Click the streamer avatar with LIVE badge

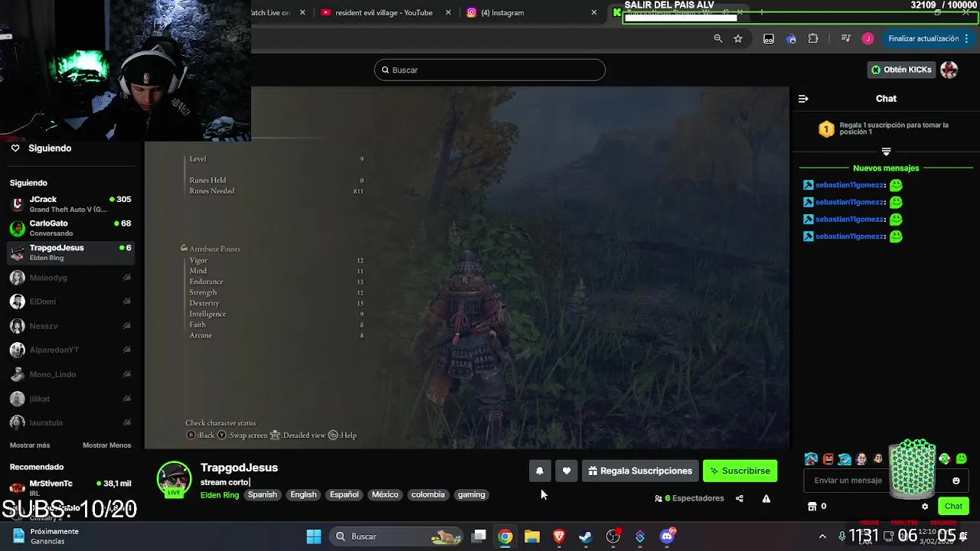(174, 479)
